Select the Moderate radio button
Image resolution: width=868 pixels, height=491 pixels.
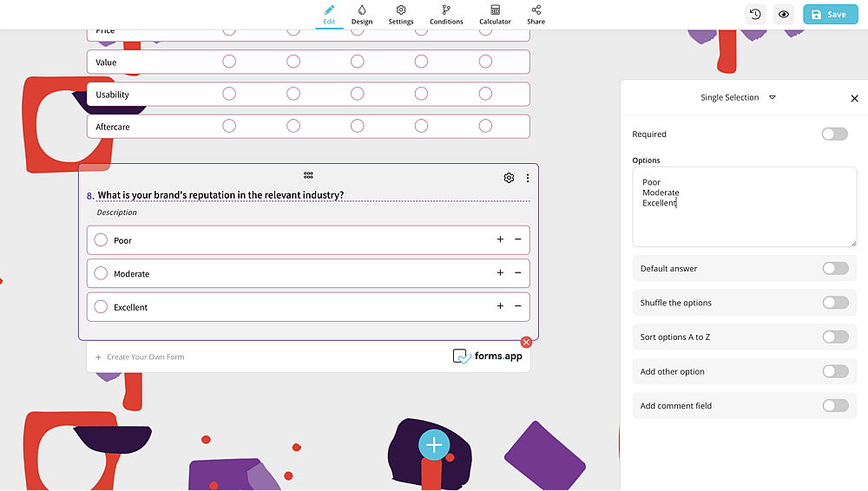click(101, 273)
